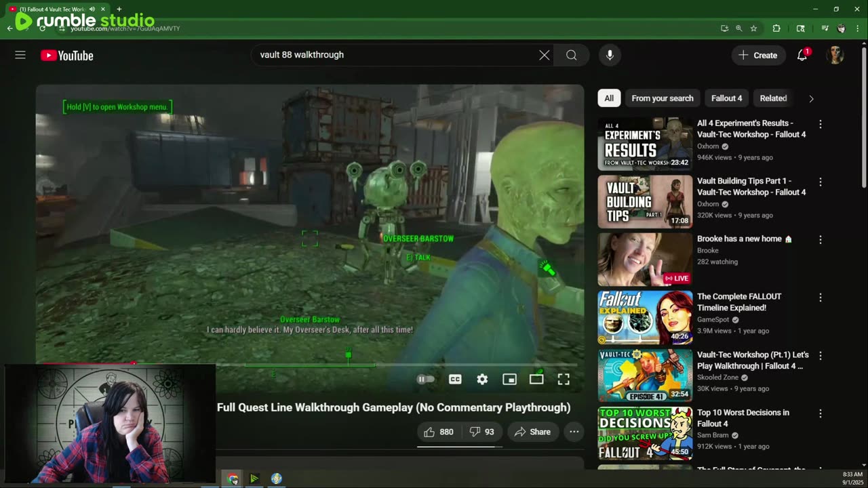Seek on the video progress bar
Image resolution: width=868 pixels, height=488 pixels.
(x=310, y=364)
